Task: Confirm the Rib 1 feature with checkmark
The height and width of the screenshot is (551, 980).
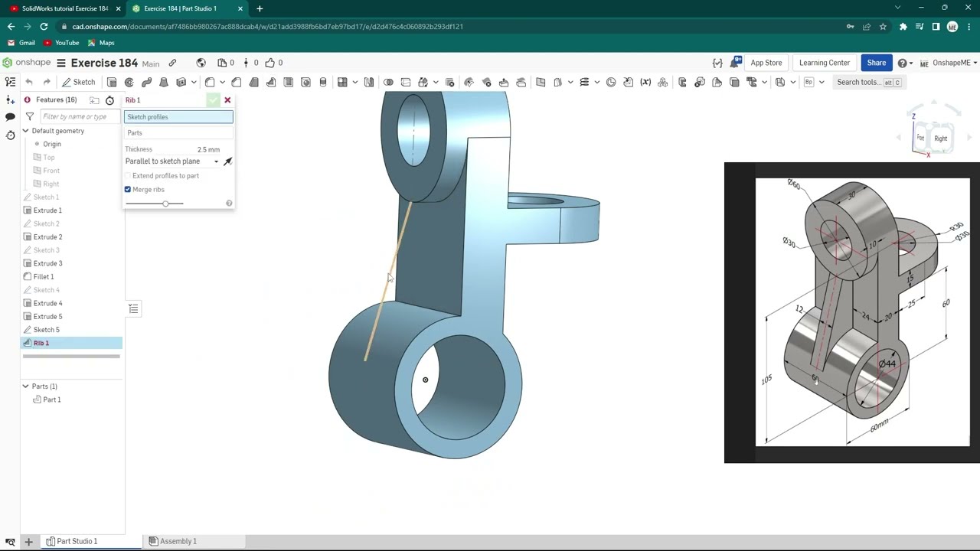Action: point(214,100)
